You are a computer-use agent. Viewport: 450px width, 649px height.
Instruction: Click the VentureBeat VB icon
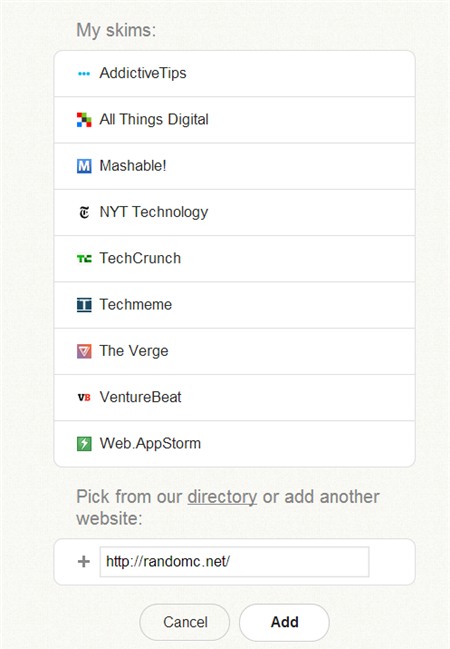tap(84, 397)
